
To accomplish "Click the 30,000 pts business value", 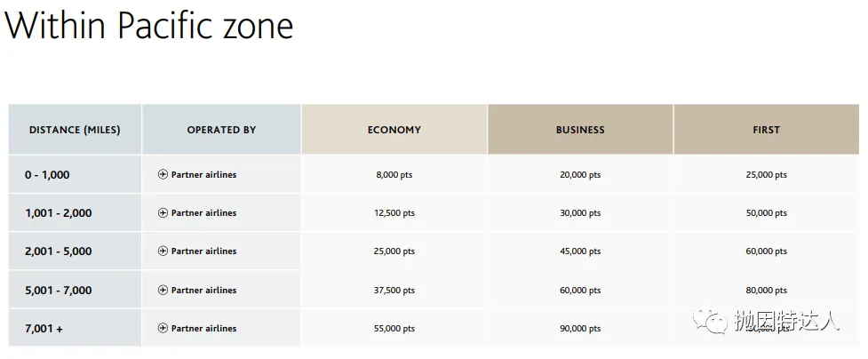I will click(580, 213).
